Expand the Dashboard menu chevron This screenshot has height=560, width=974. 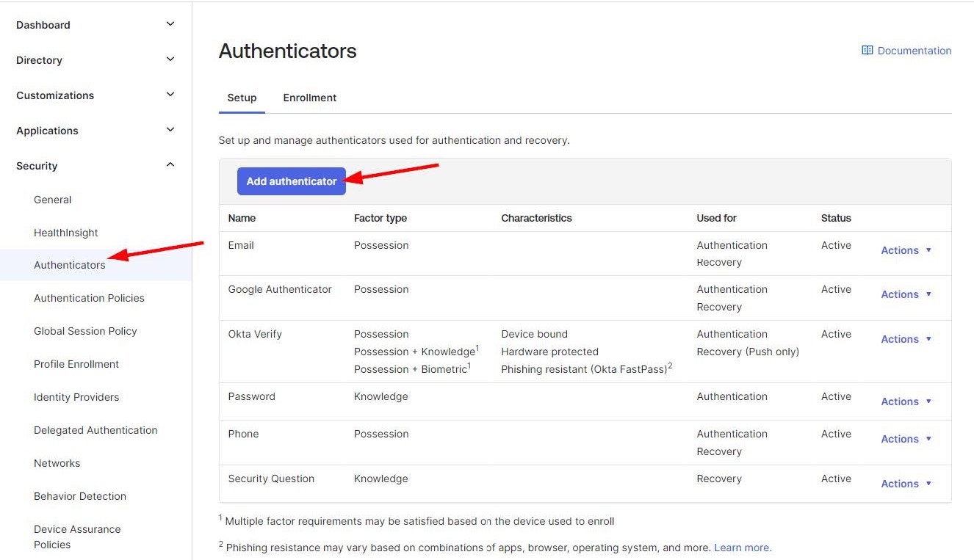pos(170,24)
